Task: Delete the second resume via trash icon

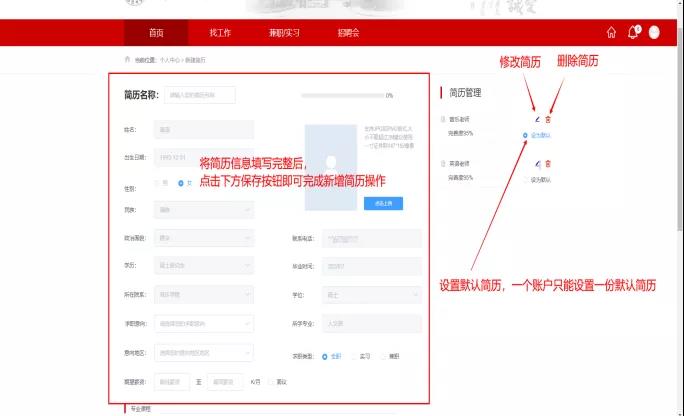Action: (x=547, y=163)
